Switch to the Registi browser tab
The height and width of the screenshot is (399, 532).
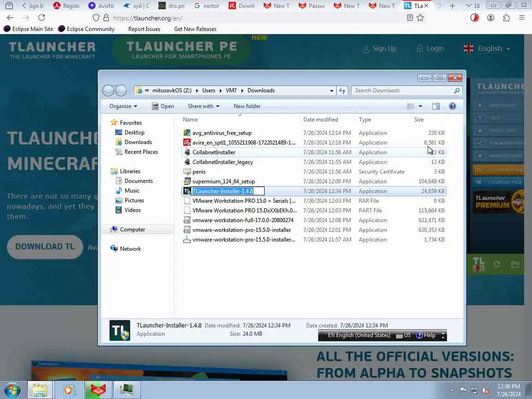click(66, 6)
